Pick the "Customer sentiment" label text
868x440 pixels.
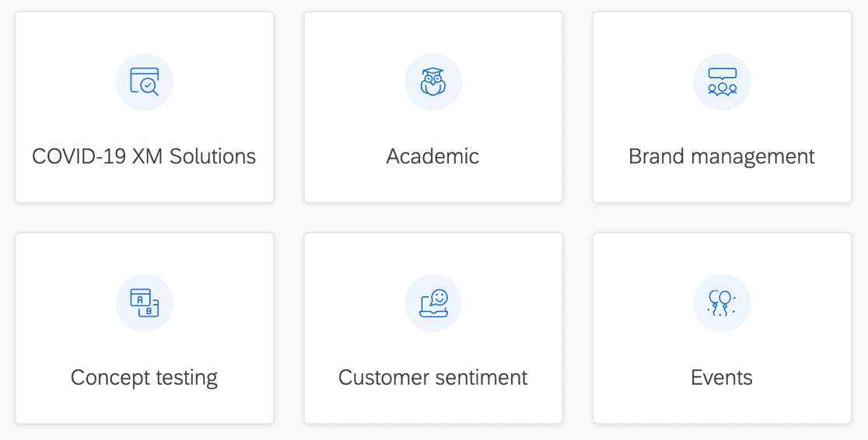click(432, 378)
